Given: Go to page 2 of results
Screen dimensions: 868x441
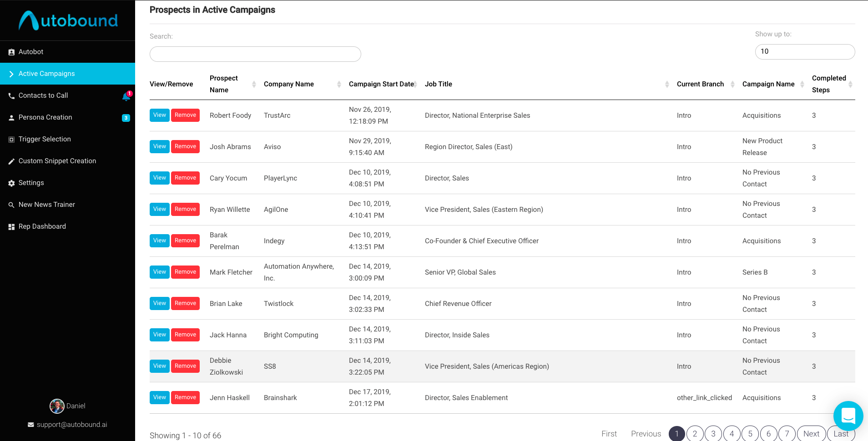Looking at the screenshot, I should [695, 434].
